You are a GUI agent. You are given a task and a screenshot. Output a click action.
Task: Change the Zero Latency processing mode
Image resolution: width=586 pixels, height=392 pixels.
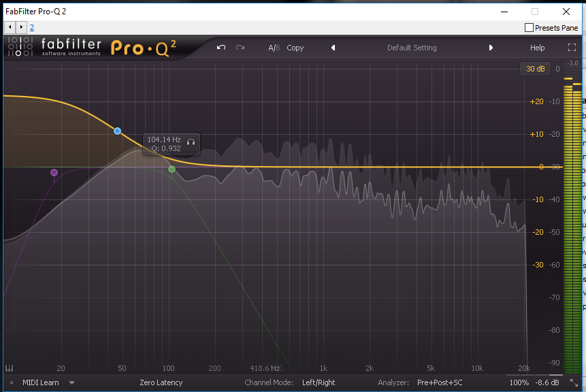coord(161,382)
